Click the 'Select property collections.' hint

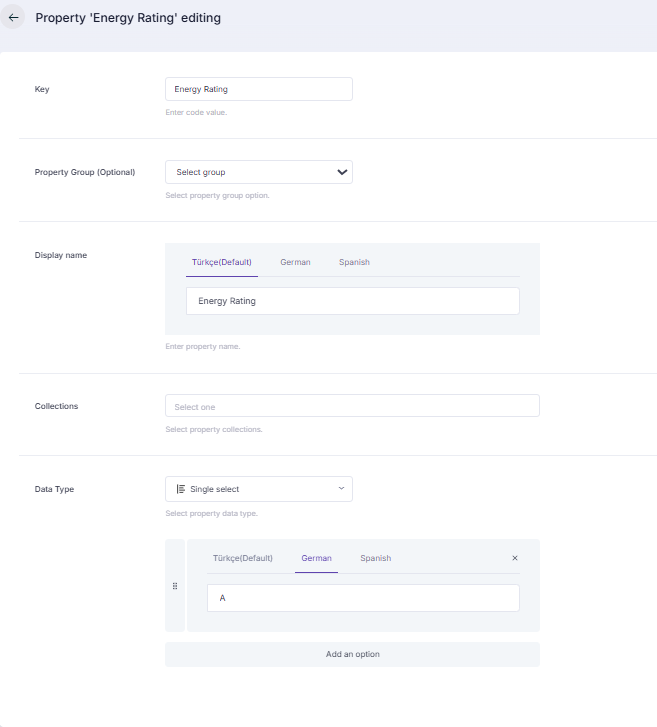(214, 429)
